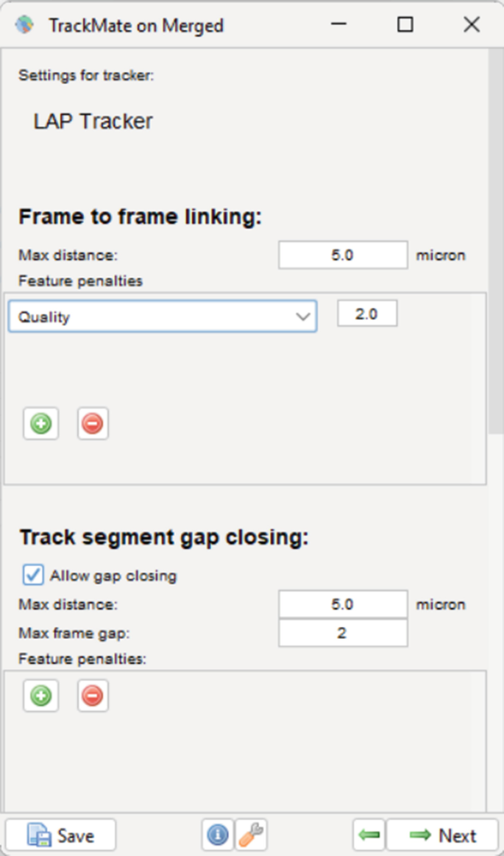Proceed with the Next button
Image resolution: width=504 pixels, height=856 pixels.
[x=442, y=835]
